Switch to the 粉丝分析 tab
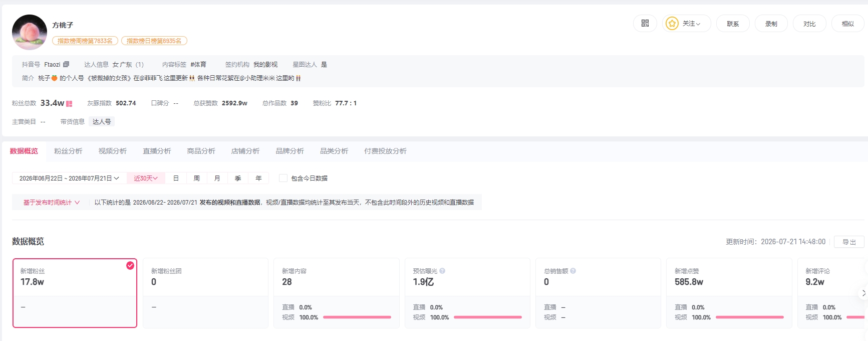Screen dimensions: 868x341 coord(68,151)
